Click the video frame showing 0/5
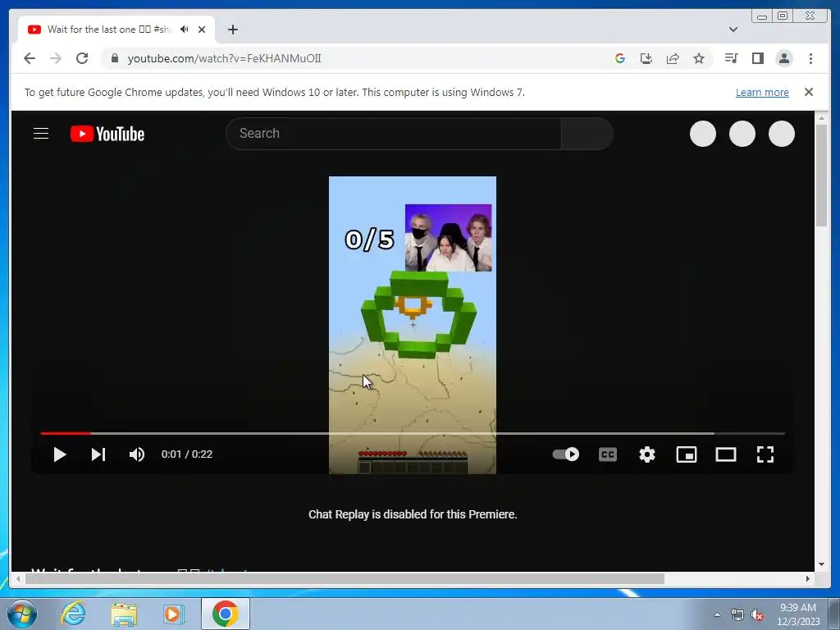 [413, 325]
